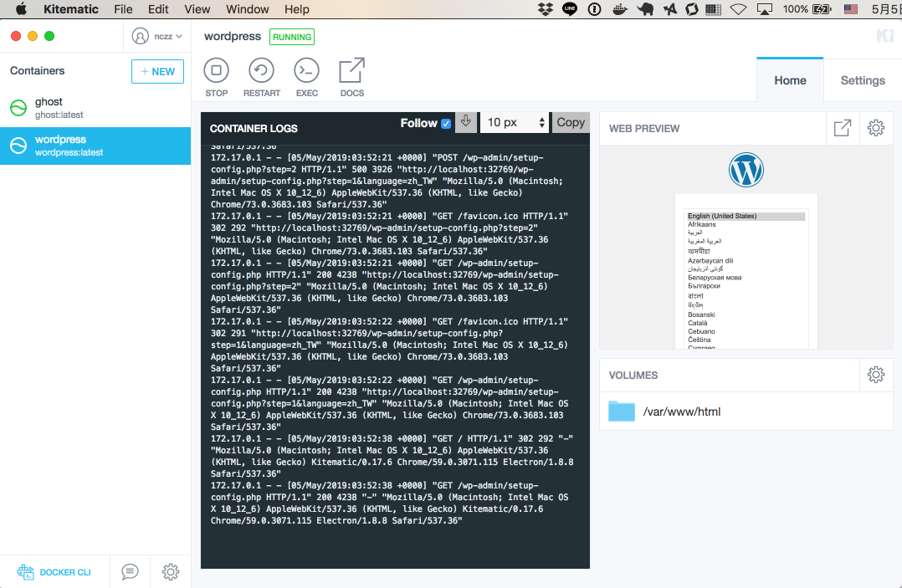Click the Containers sidebar heading

point(38,71)
